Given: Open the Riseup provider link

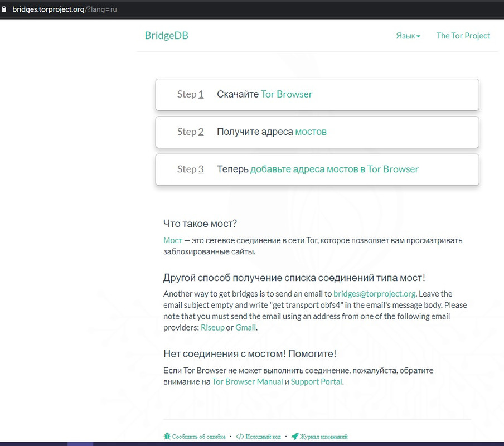Looking at the screenshot, I should point(212,327).
